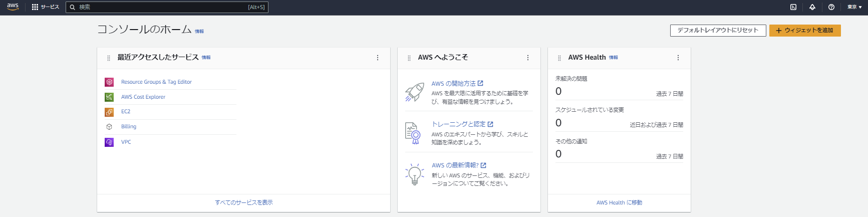
Task: Grab drag handle of AWS Health widget
Action: coord(559,58)
